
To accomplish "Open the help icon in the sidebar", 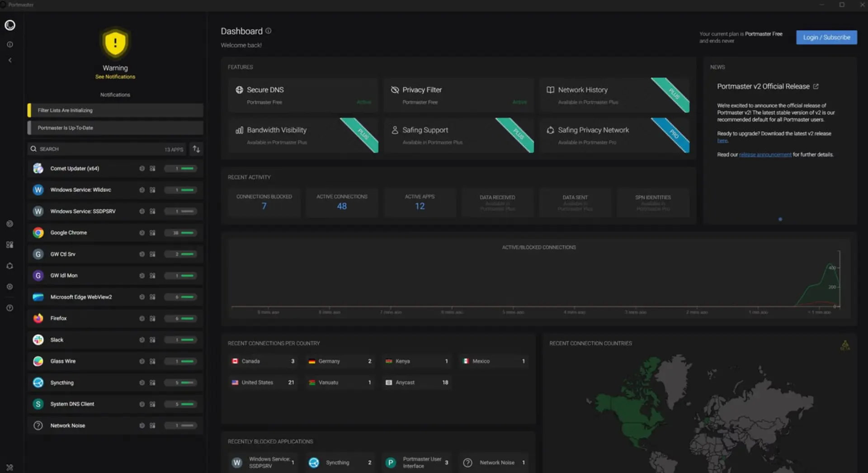I will 10,308.
